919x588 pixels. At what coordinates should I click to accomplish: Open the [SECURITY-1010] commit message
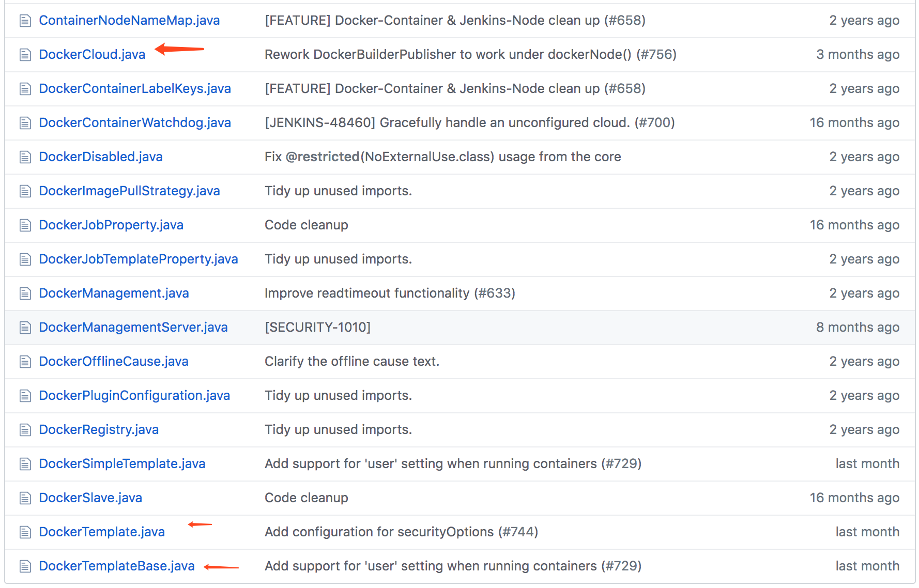click(x=317, y=328)
